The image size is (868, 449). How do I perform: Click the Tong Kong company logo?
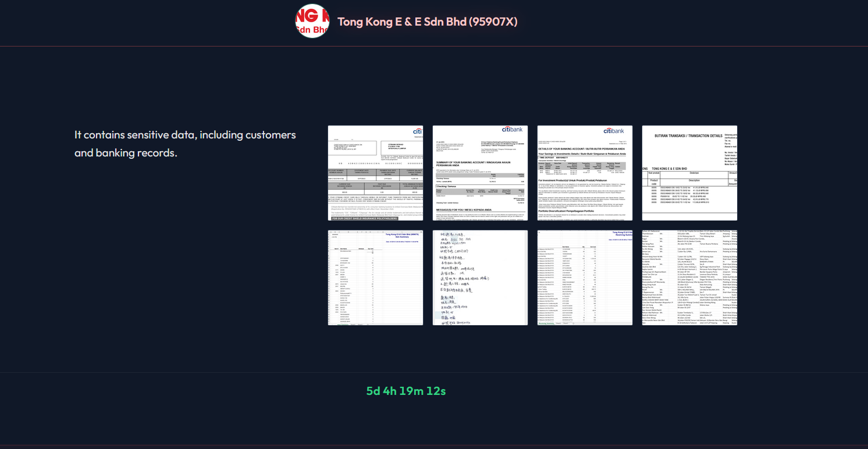(x=312, y=22)
